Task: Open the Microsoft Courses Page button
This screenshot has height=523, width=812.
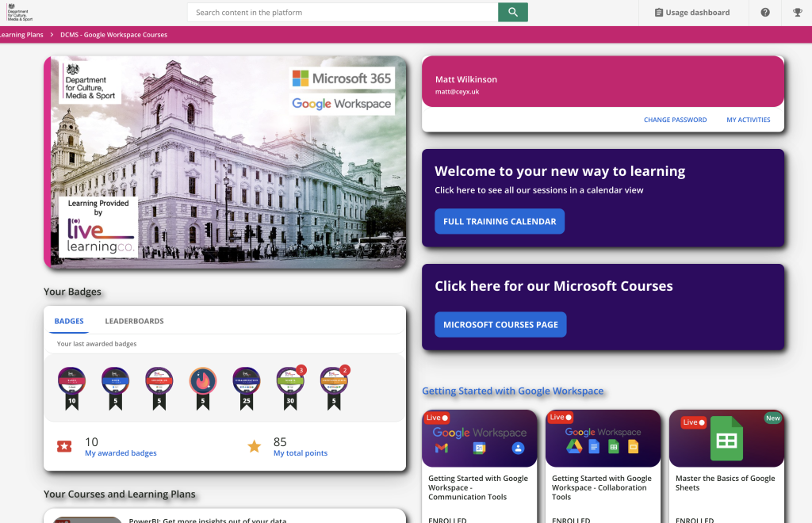Action: (500, 325)
